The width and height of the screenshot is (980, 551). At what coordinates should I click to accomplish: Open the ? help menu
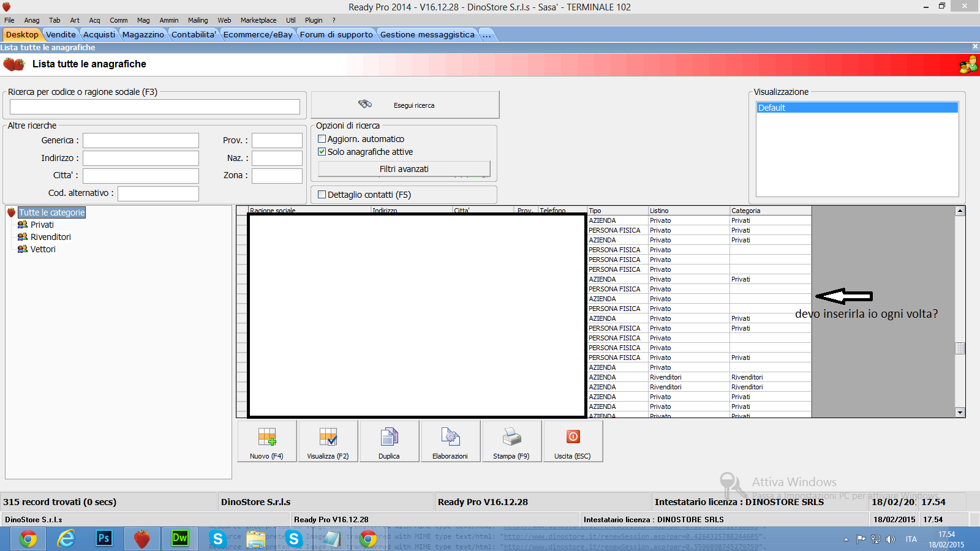pos(334,20)
